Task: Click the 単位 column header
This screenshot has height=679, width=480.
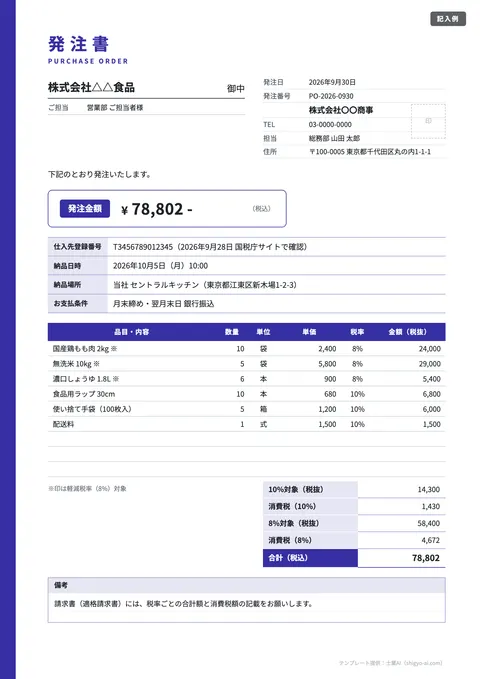Action: pyautogui.click(x=263, y=332)
